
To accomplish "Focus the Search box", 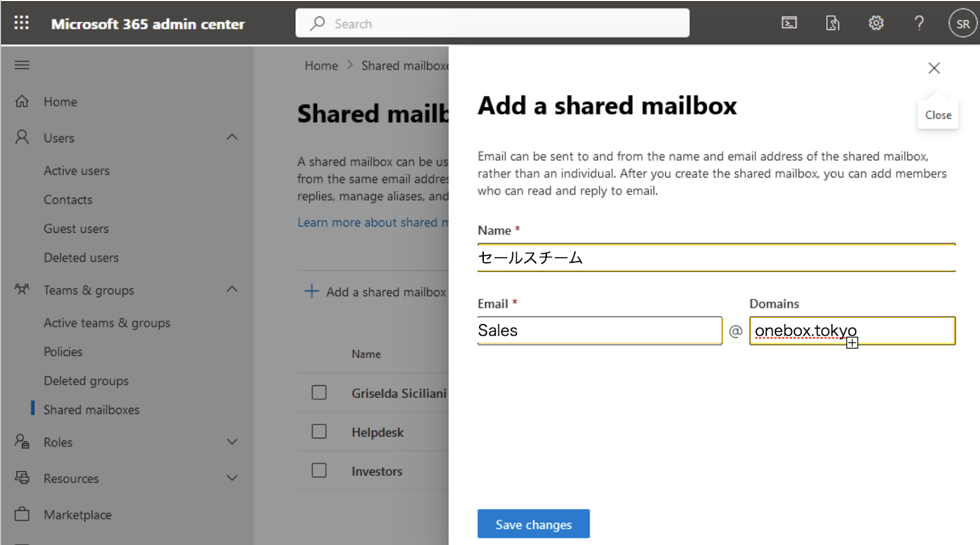I will (492, 23).
